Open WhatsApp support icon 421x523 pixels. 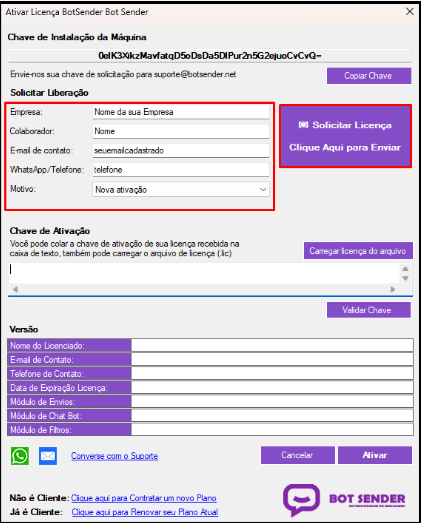[20, 456]
